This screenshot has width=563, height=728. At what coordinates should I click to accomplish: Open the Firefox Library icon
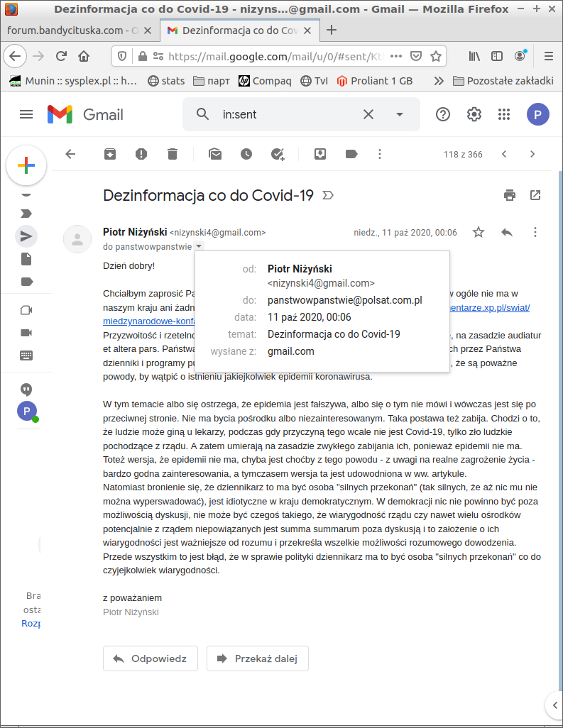(474, 56)
